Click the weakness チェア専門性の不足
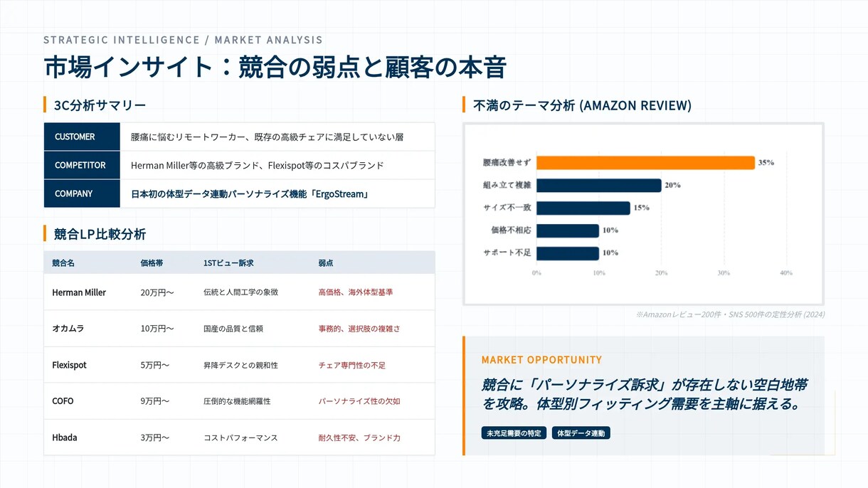868x488 pixels. [x=351, y=365]
